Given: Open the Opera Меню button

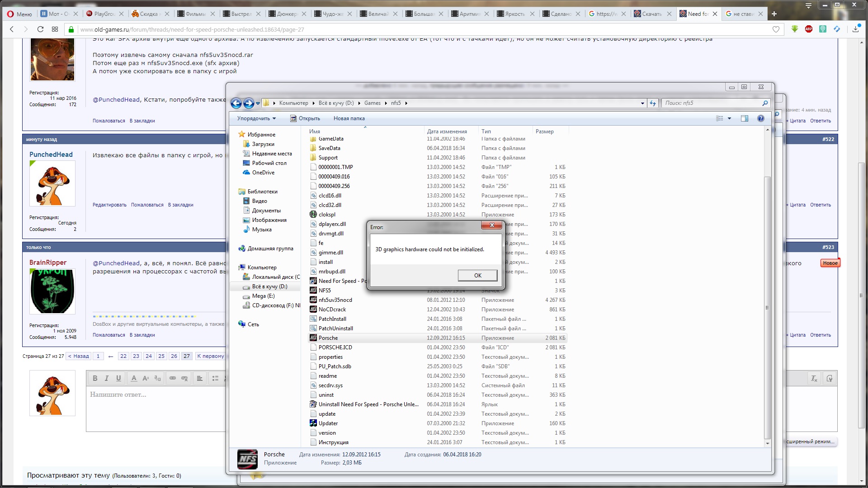Looking at the screenshot, I should pos(19,14).
